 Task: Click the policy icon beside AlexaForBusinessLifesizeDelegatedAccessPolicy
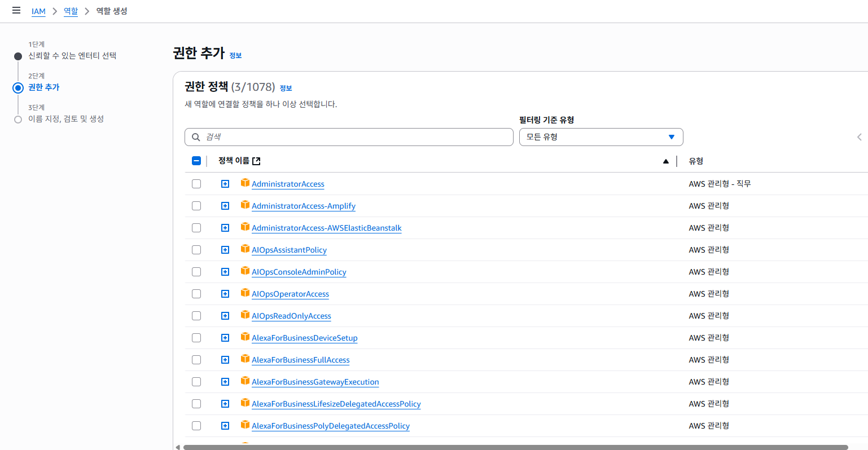point(245,403)
